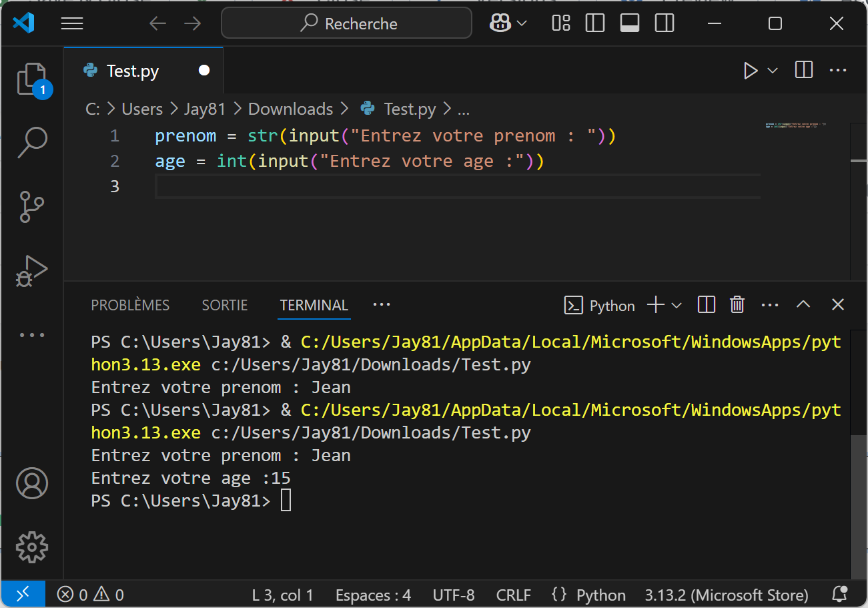Open the Copilot chat dropdown menu
868x608 pixels.
tap(522, 24)
